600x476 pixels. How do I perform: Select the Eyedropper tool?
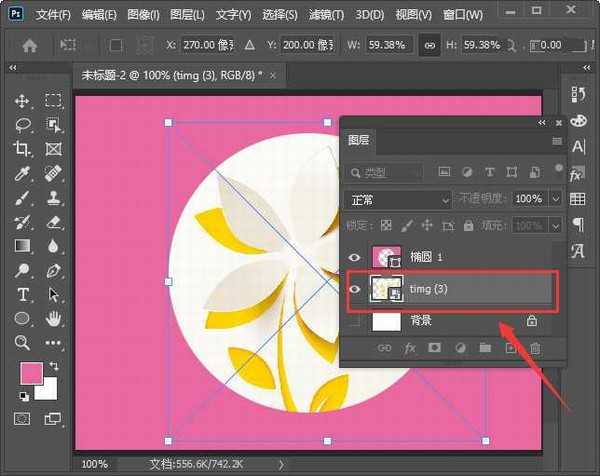click(x=23, y=173)
